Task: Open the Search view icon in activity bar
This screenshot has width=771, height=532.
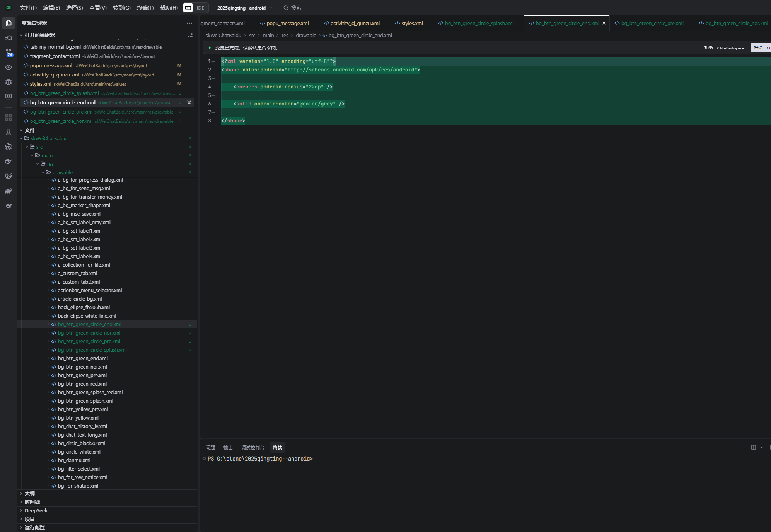Action: (9, 38)
